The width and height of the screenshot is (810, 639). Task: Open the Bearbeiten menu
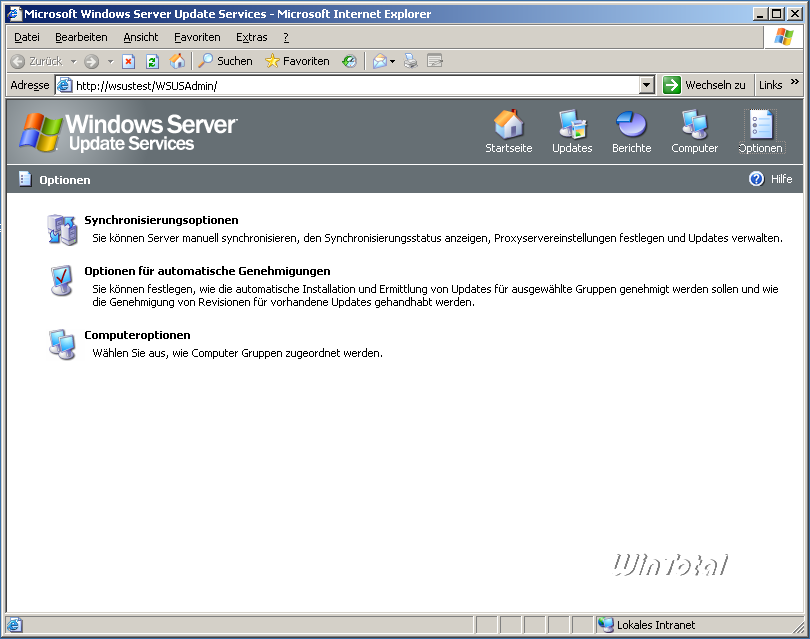[81, 37]
